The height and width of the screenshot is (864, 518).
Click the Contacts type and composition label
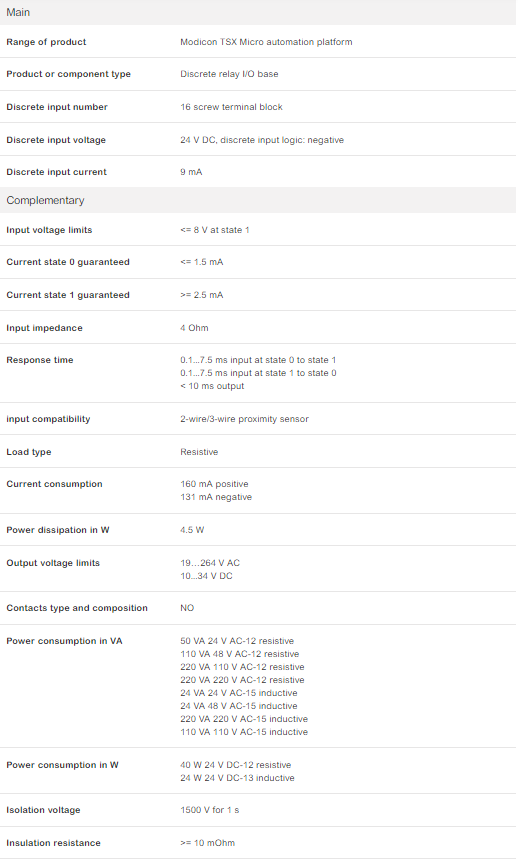point(77,608)
